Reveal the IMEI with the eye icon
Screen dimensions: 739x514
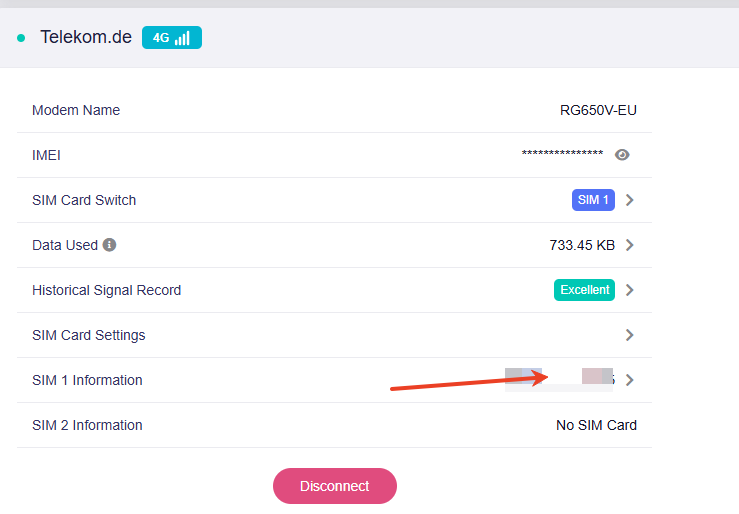[622, 155]
